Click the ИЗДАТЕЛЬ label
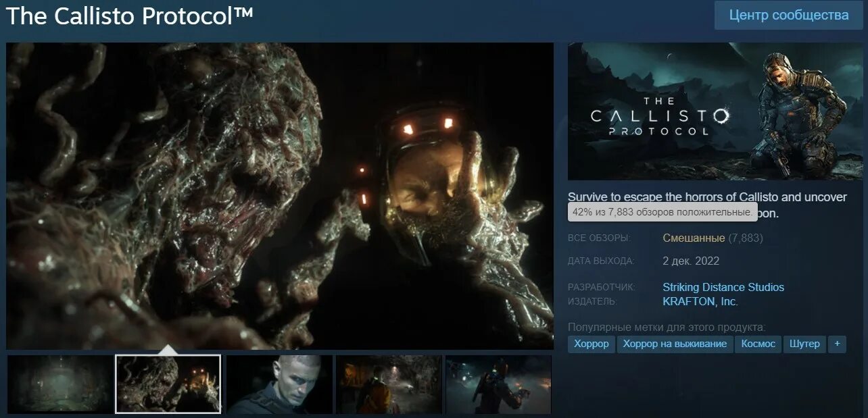This screenshot has height=418, width=868. pos(592,301)
